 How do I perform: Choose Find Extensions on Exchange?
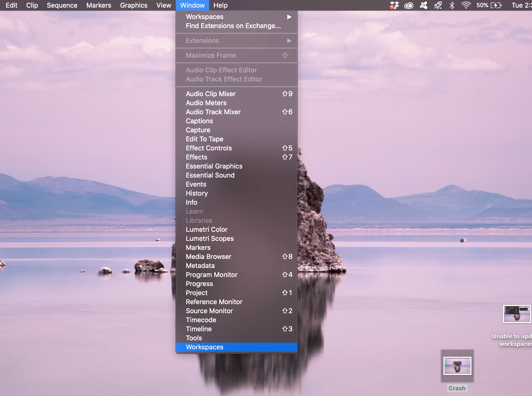point(233,26)
